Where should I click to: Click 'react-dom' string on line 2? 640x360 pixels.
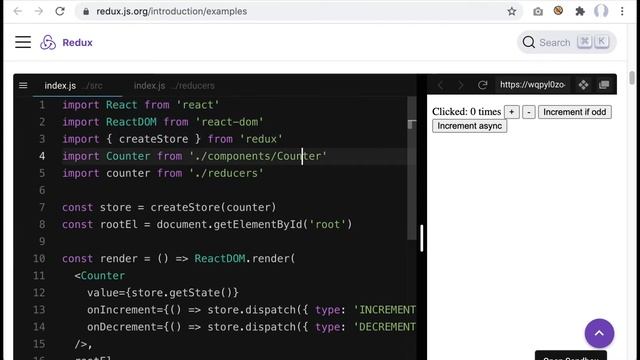(x=229, y=122)
